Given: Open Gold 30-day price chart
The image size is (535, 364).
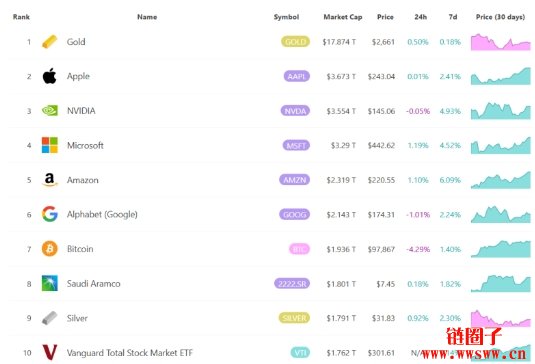Looking at the screenshot, I should (501, 42).
